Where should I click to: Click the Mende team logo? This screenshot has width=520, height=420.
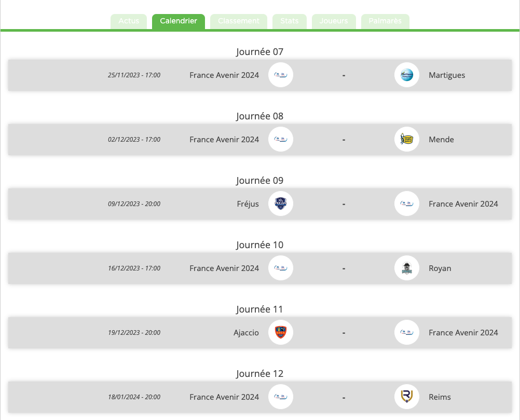click(x=406, y=139)
